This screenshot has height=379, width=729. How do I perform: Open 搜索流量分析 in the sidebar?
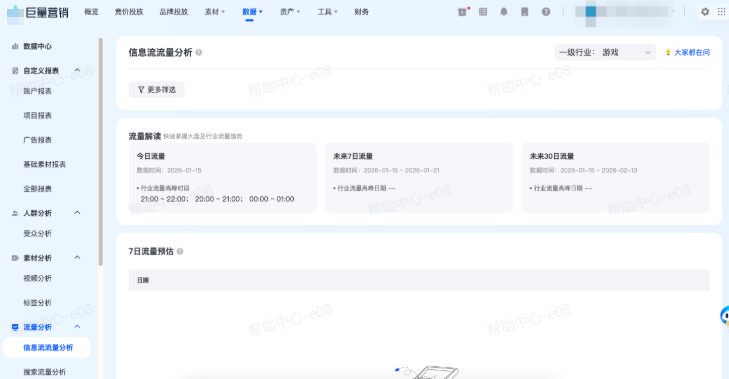45,372
